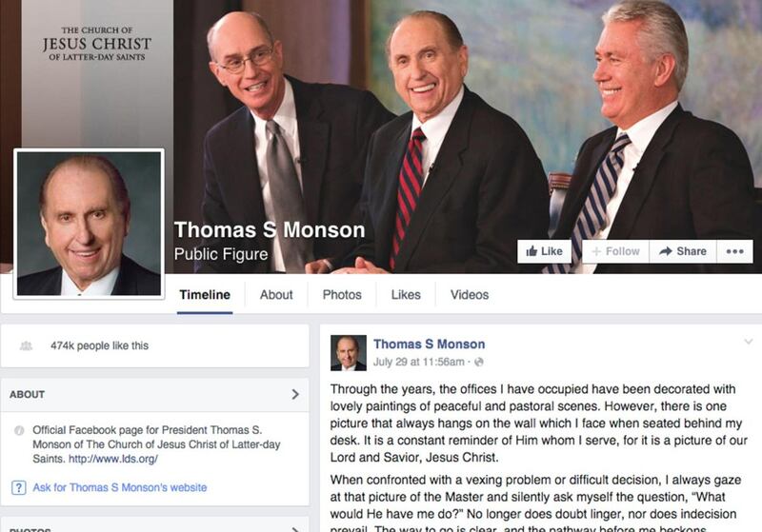Open the three-dots more options menu

[x=734, y=251]
